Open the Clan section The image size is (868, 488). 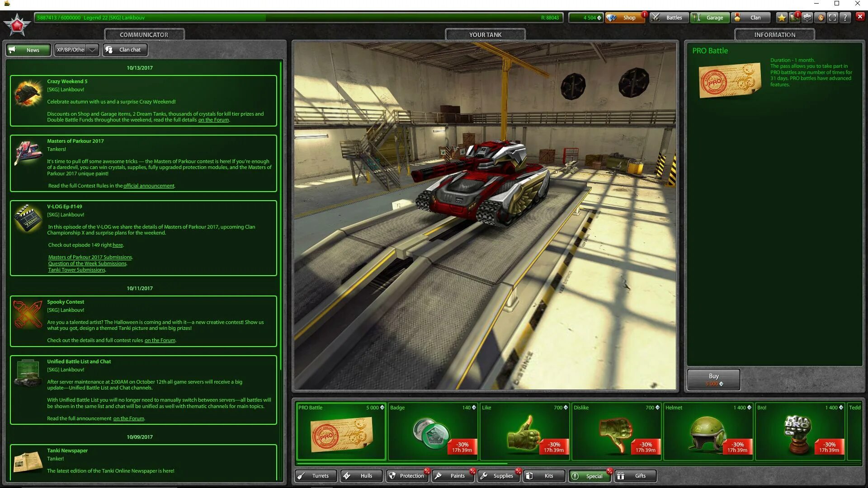tap(751, 18)
